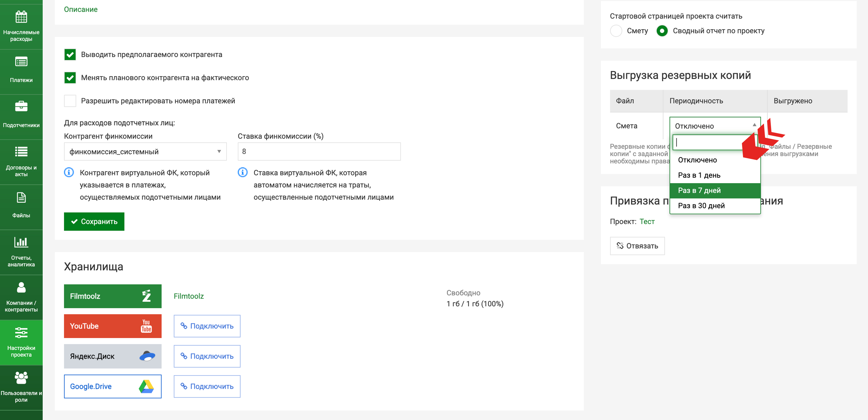
Task: Go to Платежи sidebar icon
Action: 21,62
